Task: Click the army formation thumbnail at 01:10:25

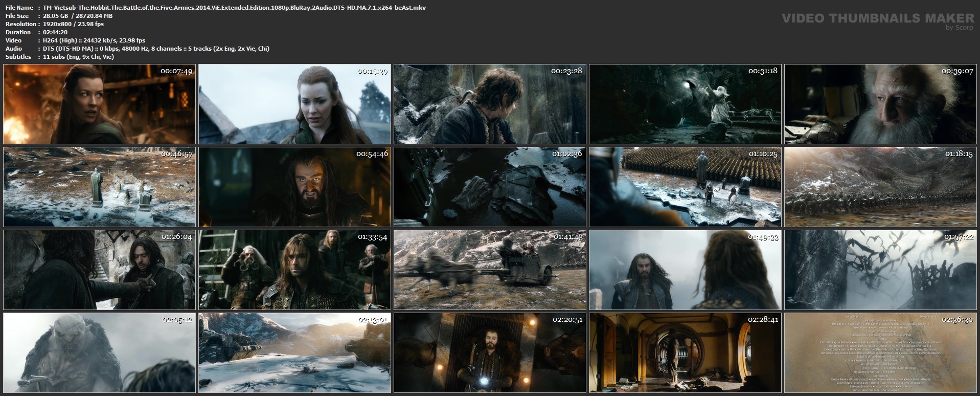Action: [685, 187]
